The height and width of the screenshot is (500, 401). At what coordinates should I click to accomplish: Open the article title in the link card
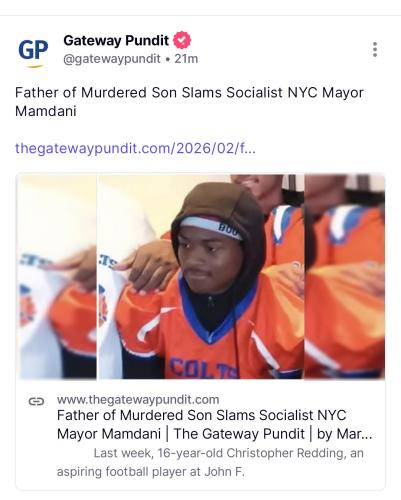214,424
